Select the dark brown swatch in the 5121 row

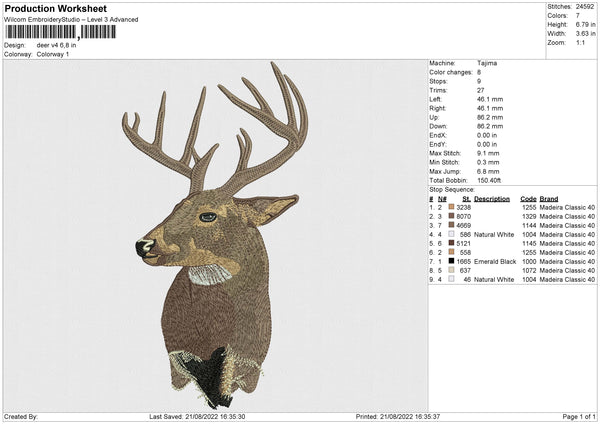(452, 243)
